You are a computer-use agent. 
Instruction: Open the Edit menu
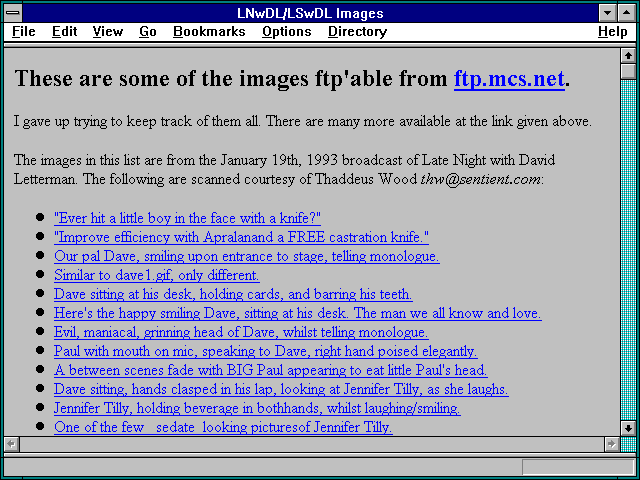64,31
